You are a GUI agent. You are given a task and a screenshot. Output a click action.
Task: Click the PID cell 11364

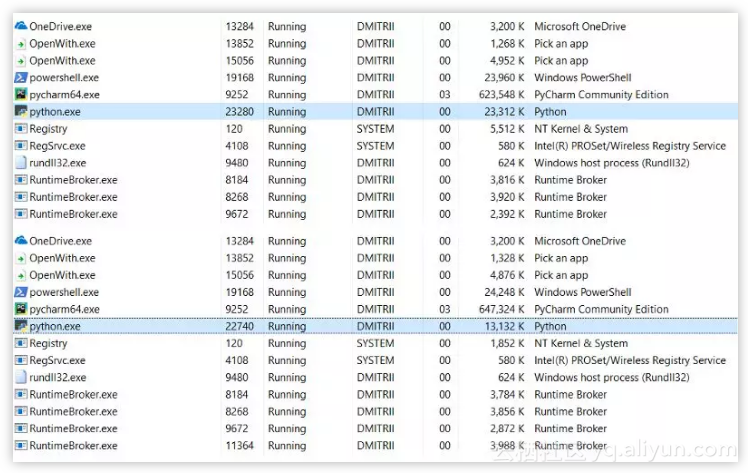point(239,445)
